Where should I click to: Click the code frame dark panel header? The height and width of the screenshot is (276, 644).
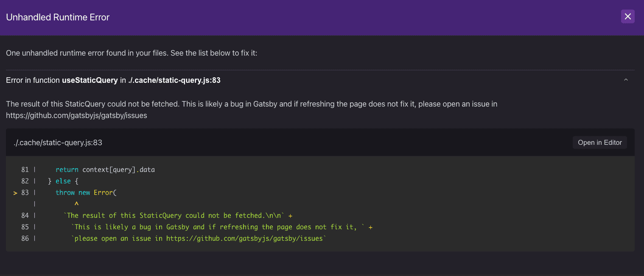tap(297, 142)
